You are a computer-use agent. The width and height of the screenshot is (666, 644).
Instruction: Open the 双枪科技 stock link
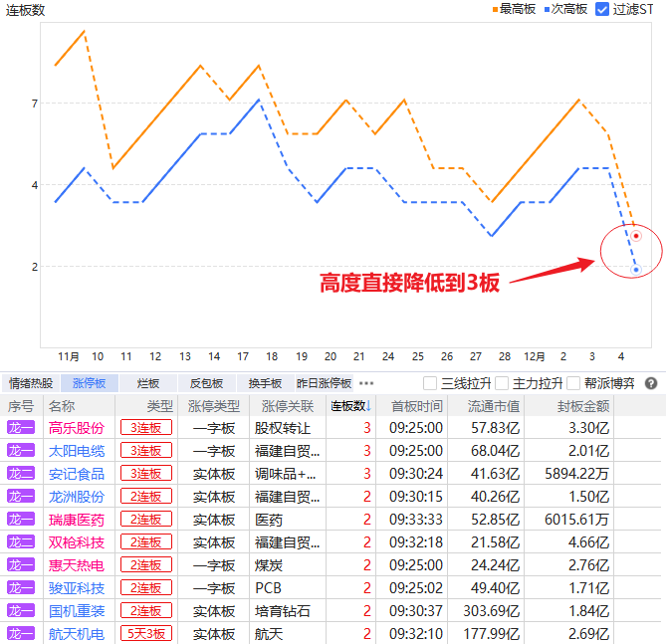coord(77,542)
